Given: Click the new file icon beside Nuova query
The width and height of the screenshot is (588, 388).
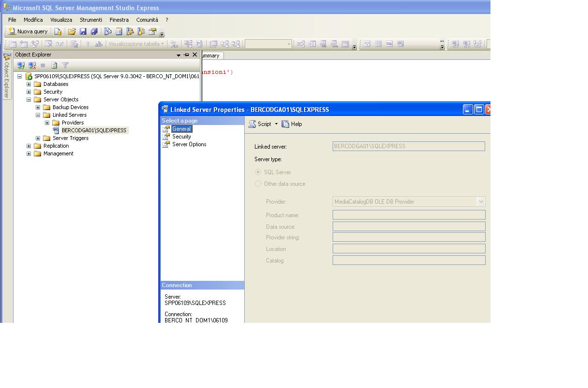Looking at the screenshot, I should pos(57,31).
